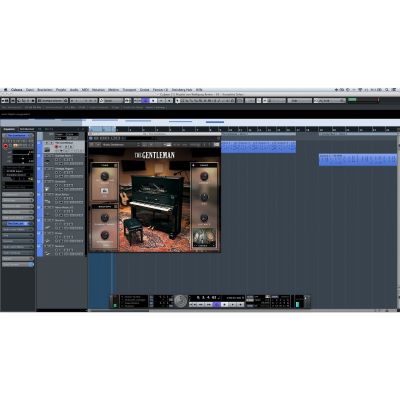Viewport: 400px width, 400px height.
Task: Open Notification Center at menu bar end
Action: 395,90
